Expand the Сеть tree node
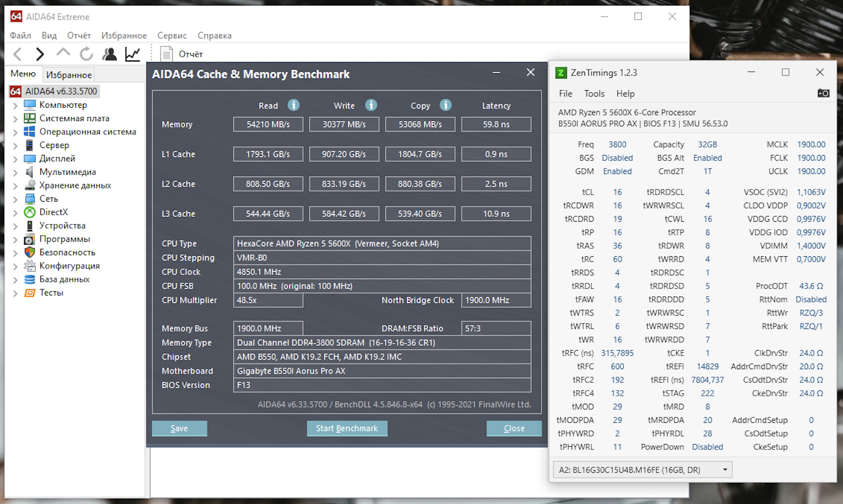The width and height of the screenshot is (843, 504). [x=15, y=199]
